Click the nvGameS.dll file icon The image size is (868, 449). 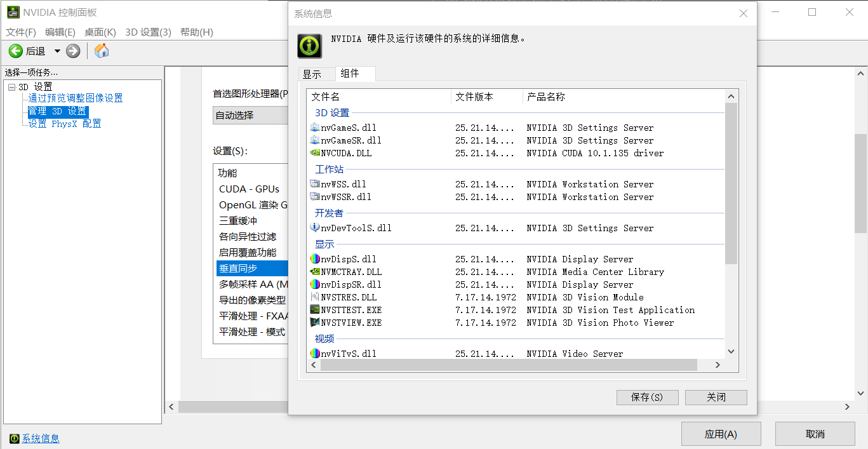(x=315, y=128)
